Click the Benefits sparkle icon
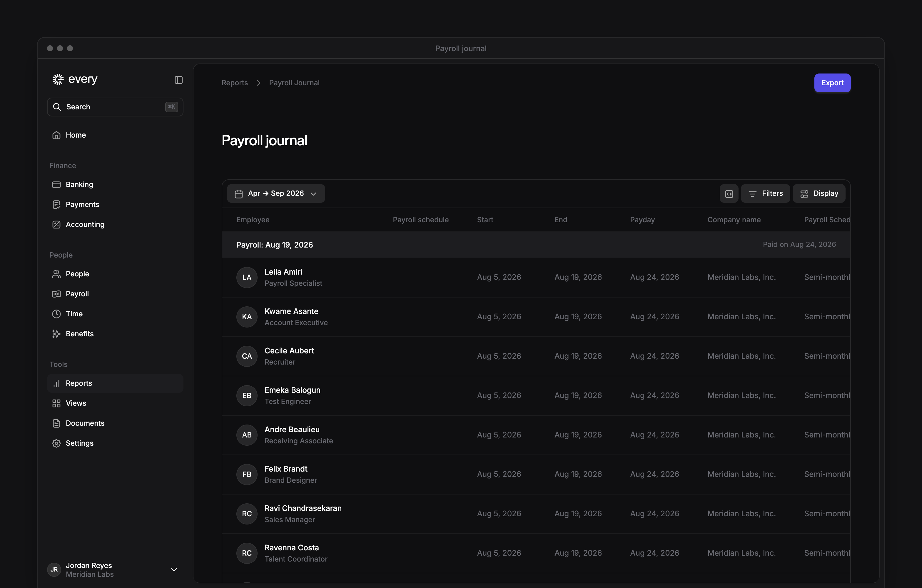This screenshot has width=922, height=588. [56, 333]
